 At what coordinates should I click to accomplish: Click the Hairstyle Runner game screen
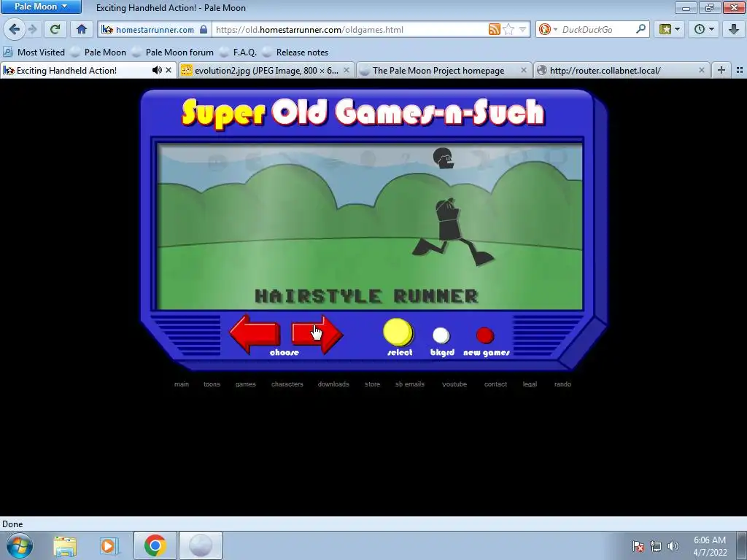coord(370,227)
